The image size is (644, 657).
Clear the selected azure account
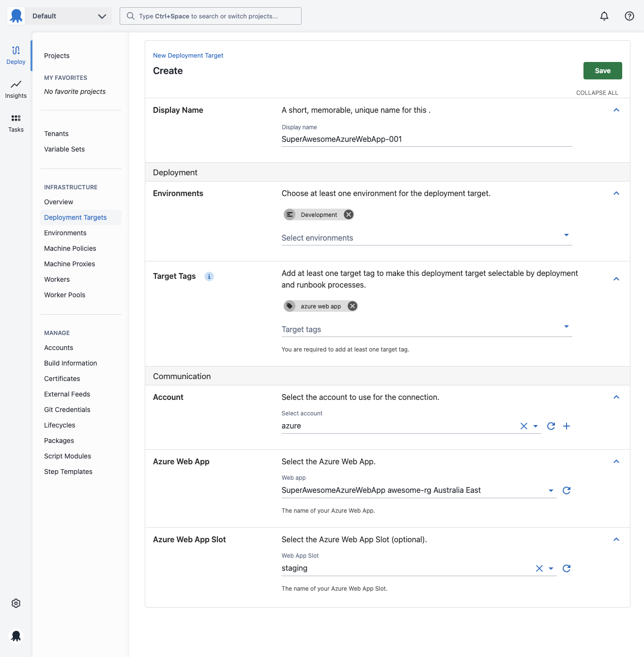[524, 426]
